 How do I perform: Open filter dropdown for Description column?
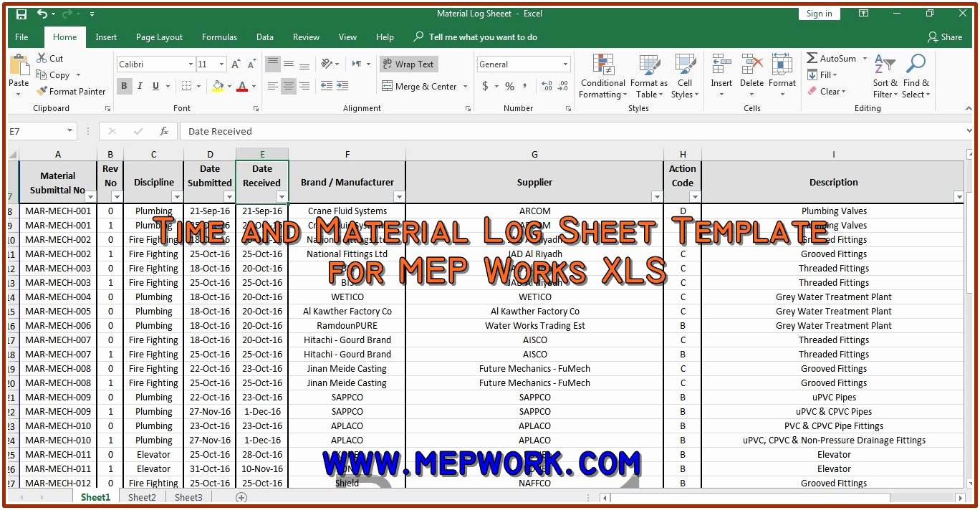point(959,196)
